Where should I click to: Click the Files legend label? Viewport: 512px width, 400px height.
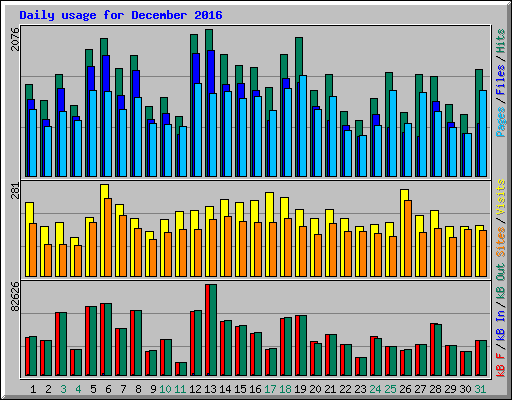(501, 80)
